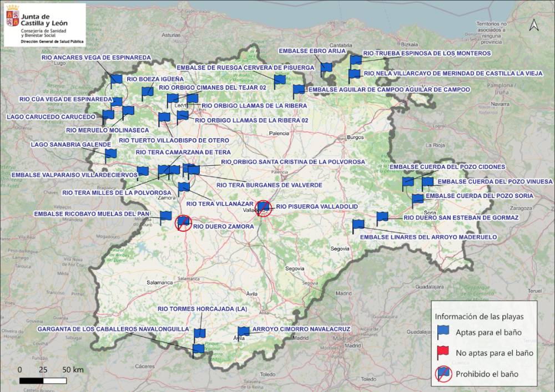This screenshot has width=555, height=392.
Task: Click the Embalse Valparaiso Villardeciervos flag
Action: 143,173
